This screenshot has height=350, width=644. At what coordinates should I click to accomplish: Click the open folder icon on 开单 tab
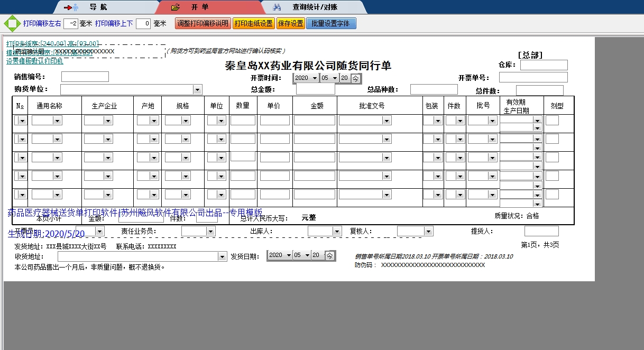coord(176,7)
